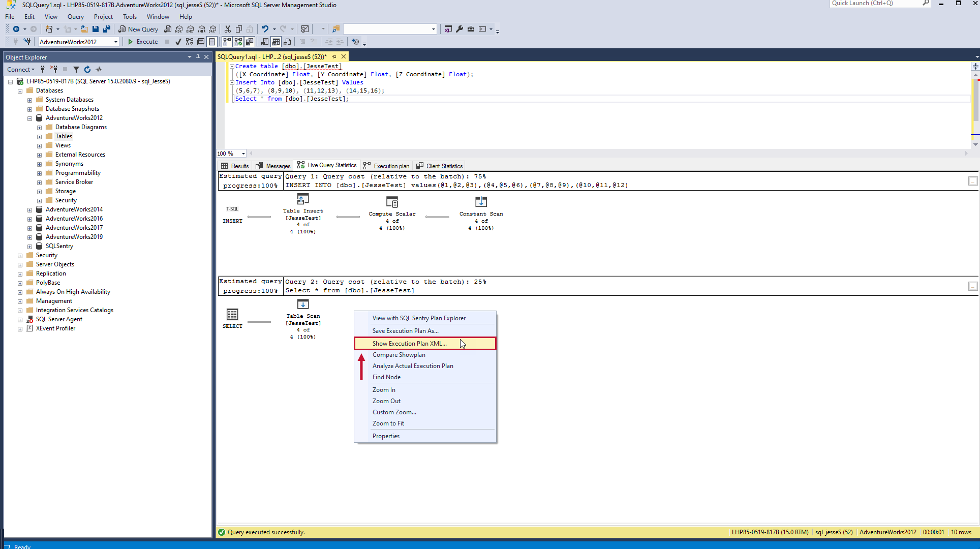Open a New Query window
This screenshot has width=980, height=549.
click(138, 29)
